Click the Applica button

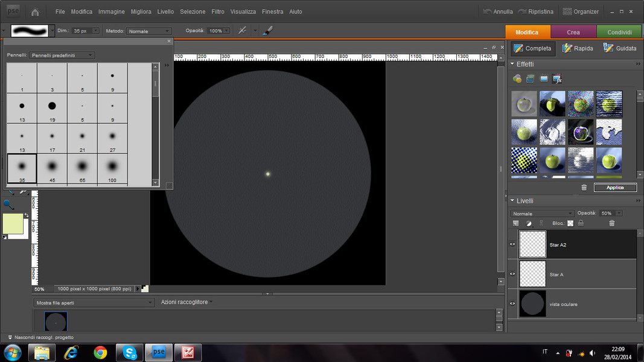[x=615, y=188]
